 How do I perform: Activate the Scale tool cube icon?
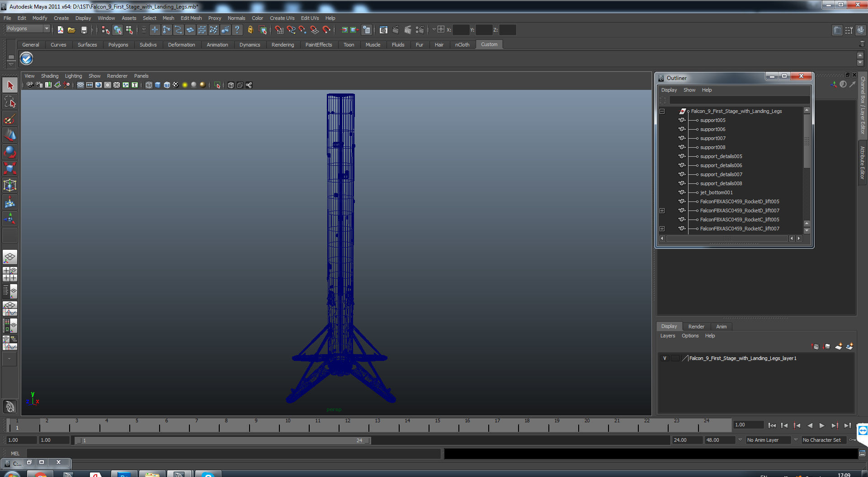pos(10,168)
